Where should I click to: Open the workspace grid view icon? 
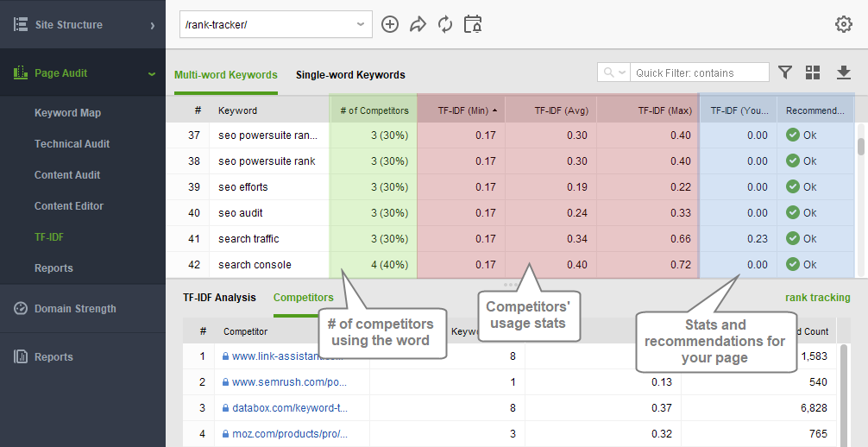(x=813, y=72)
